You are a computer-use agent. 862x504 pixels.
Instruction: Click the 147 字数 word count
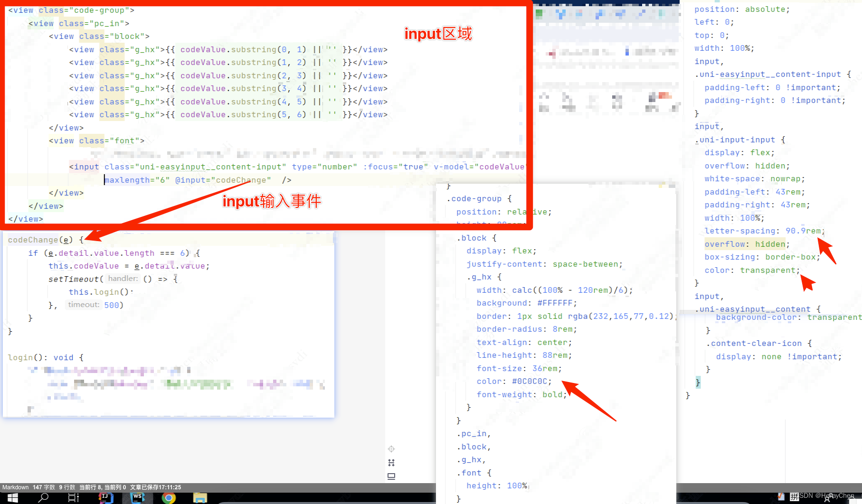coord(44,487)
